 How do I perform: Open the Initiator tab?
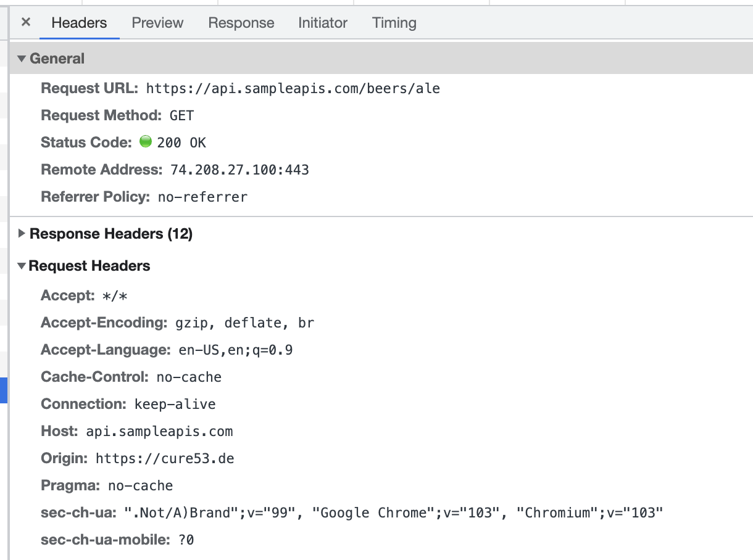(x=323, y=23)
